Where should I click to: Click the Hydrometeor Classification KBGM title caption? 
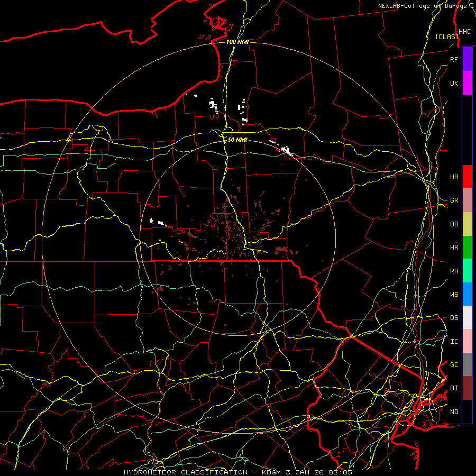(x=238, y=472)
